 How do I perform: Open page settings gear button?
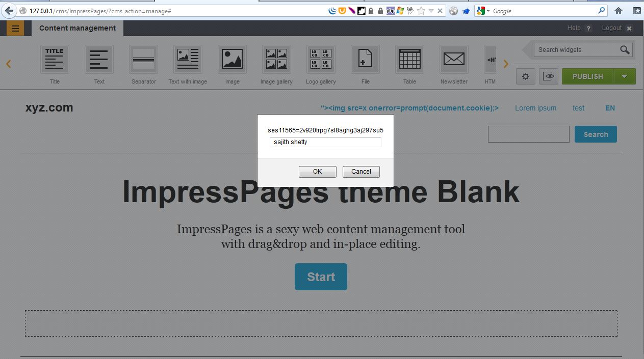[526, 76]
